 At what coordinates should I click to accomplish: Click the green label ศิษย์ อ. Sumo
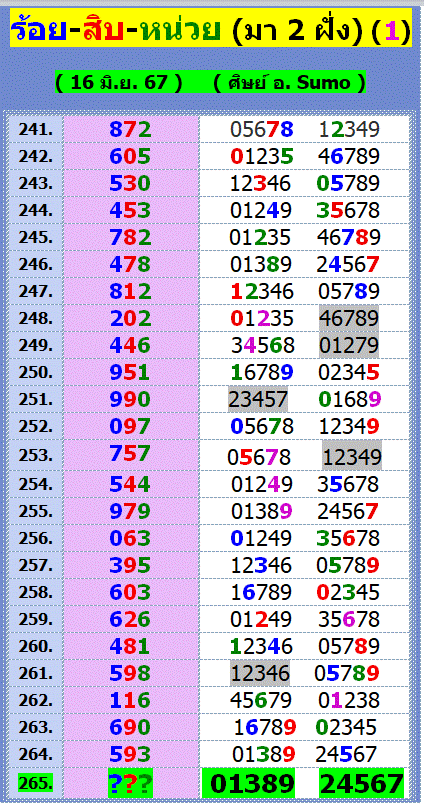(290, 82)
